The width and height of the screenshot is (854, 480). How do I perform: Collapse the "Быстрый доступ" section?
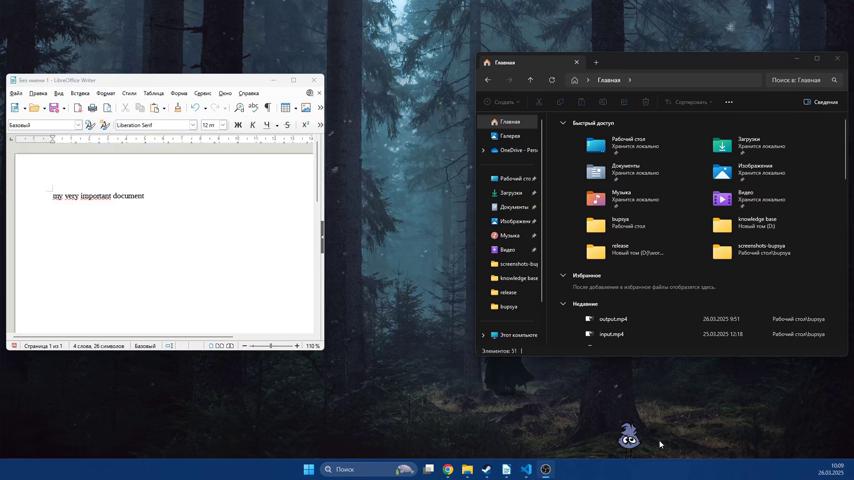pos(563,123)
